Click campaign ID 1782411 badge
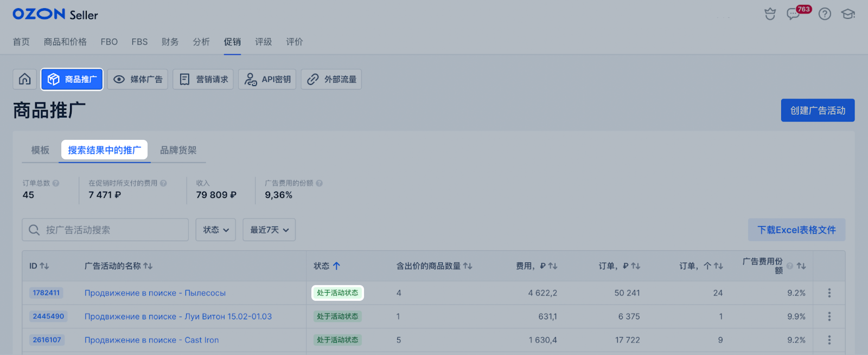 click(46, 293)
